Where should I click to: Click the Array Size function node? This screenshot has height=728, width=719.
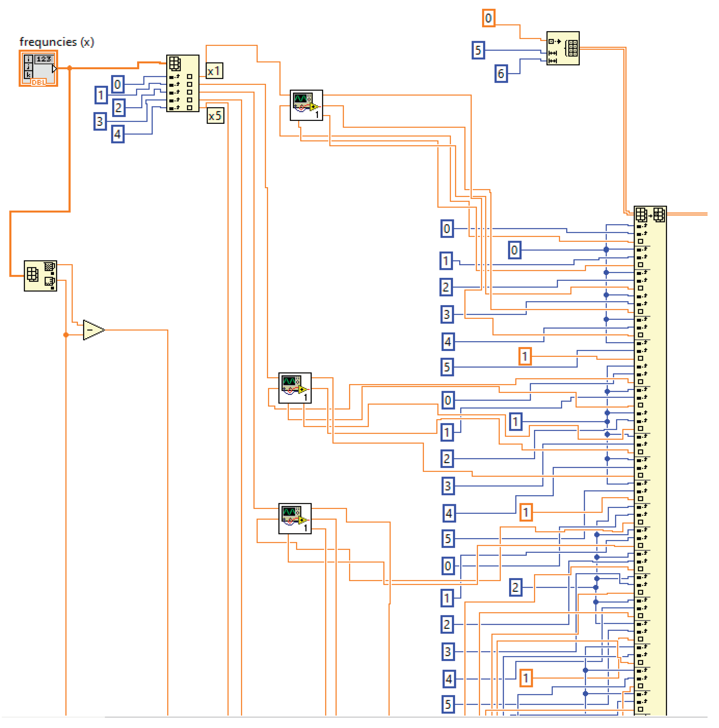point(40,276)
